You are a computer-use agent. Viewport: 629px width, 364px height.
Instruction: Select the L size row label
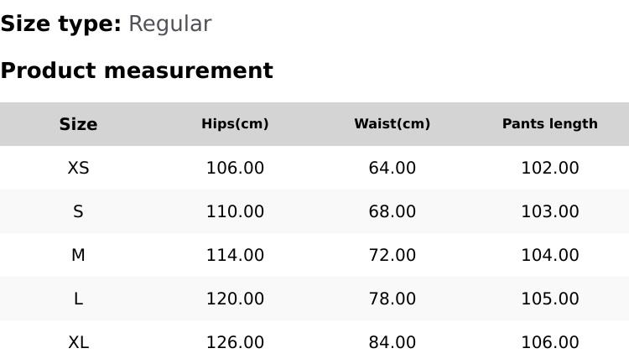click(78, 299)
